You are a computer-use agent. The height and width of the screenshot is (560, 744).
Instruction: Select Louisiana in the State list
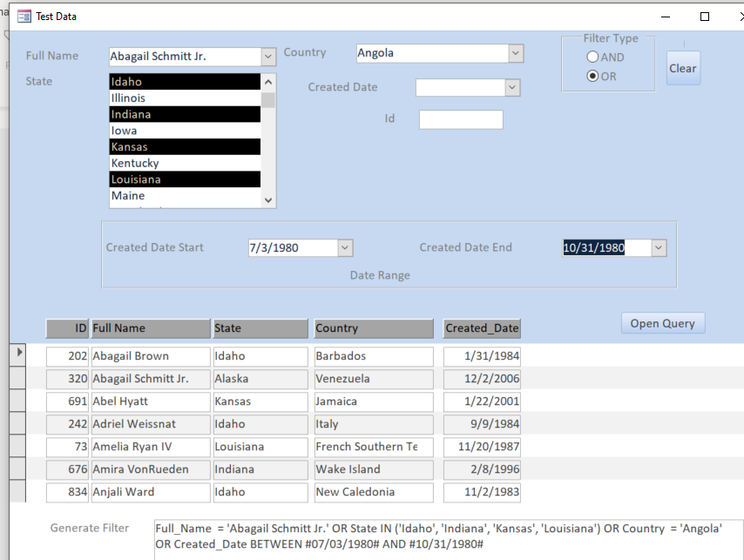[x=185, y=179]
